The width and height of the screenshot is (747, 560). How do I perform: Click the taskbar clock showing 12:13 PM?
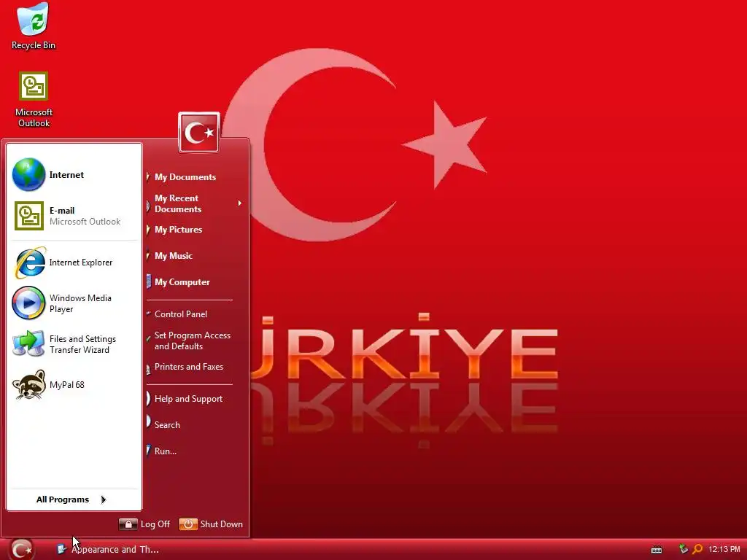point(724,550)
